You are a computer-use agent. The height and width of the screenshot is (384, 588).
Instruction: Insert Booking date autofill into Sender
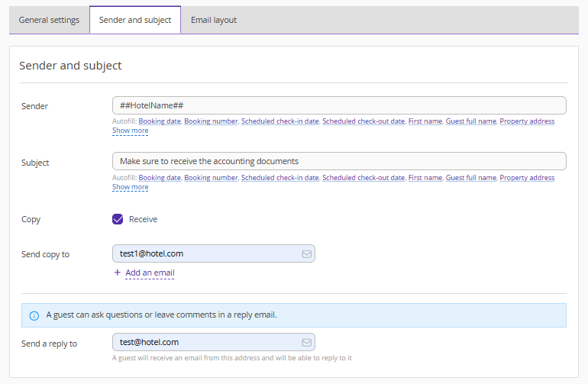pyautogui.click(x=160, y=121)
